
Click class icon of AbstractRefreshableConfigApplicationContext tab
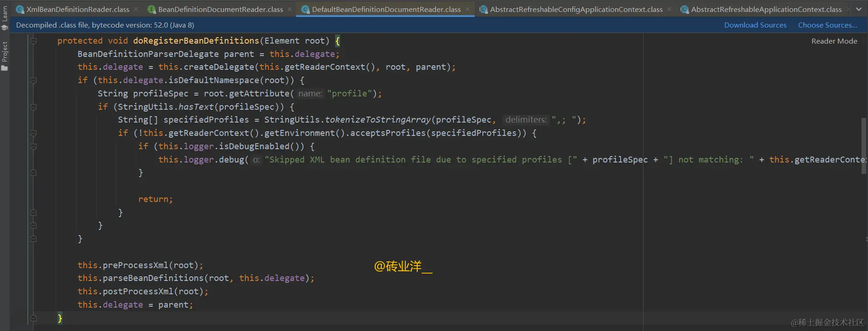[484, 9]
